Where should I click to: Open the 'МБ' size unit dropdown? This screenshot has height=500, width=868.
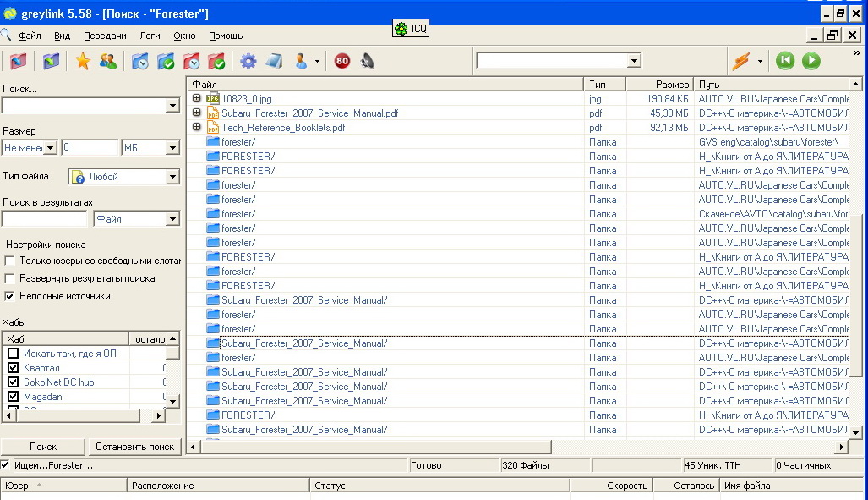[172, 148]
